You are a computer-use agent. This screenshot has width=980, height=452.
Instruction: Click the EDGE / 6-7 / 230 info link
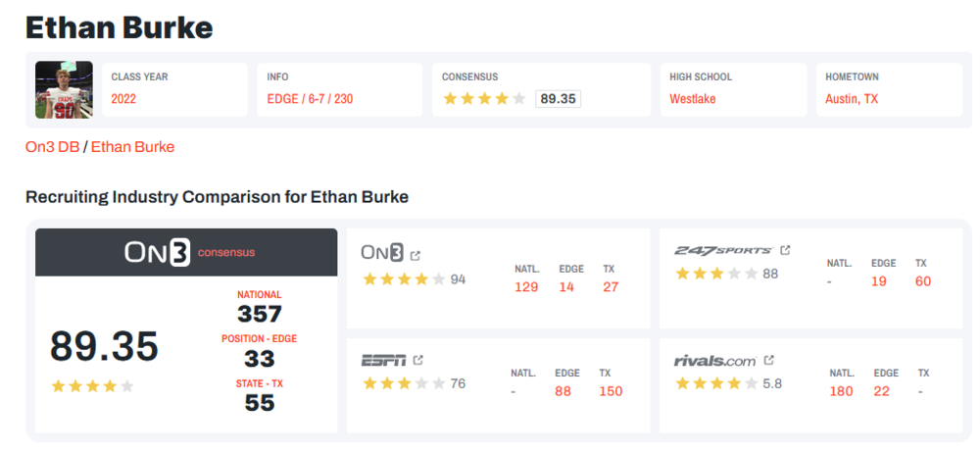(x=310, y=99)
